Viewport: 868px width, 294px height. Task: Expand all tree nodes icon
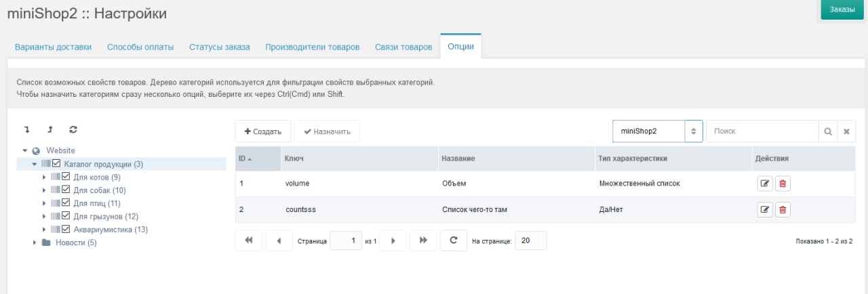click(27, 130)
